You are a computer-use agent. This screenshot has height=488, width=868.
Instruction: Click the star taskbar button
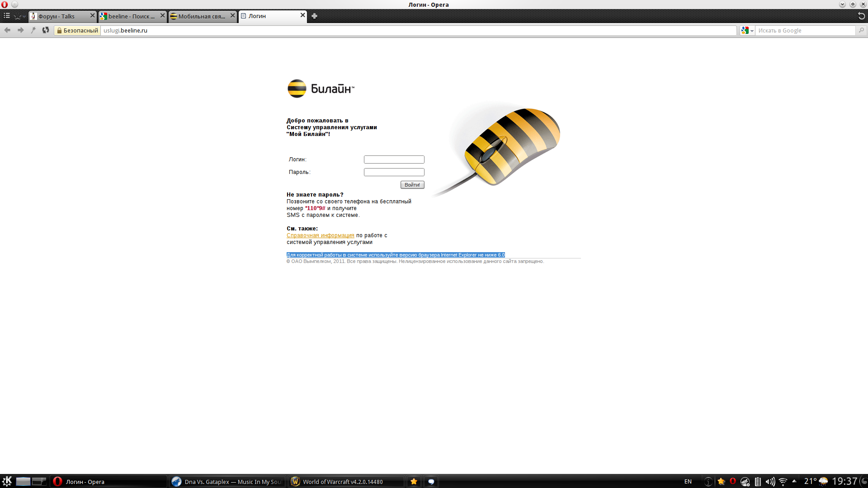point(414,482)
